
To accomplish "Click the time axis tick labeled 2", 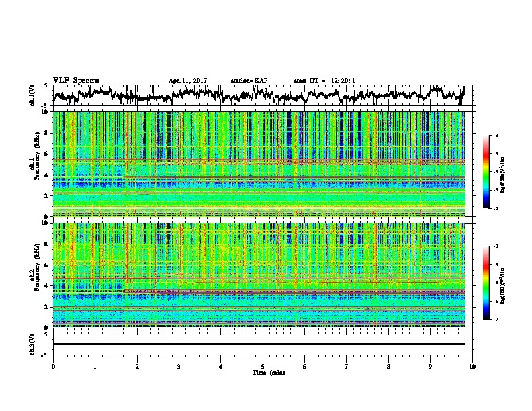I will pos(137,367).
